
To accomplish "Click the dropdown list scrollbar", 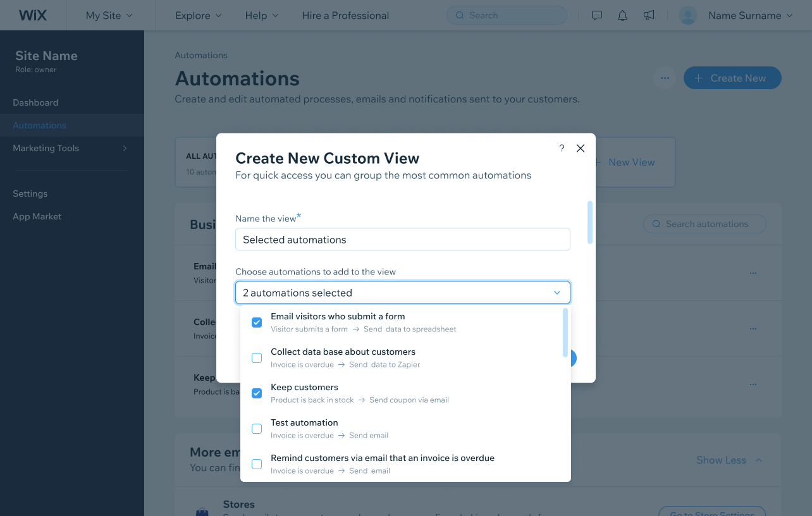I will click(565, 333).
